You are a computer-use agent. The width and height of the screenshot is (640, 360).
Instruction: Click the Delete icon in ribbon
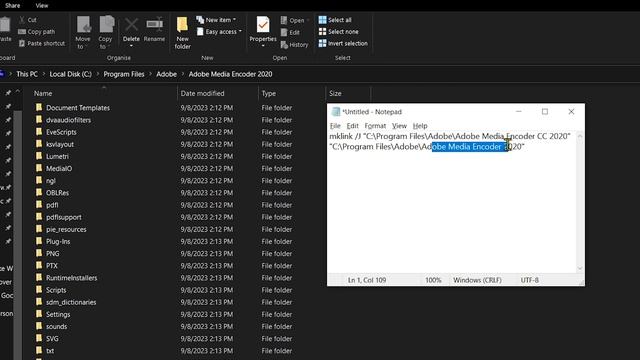tap(131, 24)
